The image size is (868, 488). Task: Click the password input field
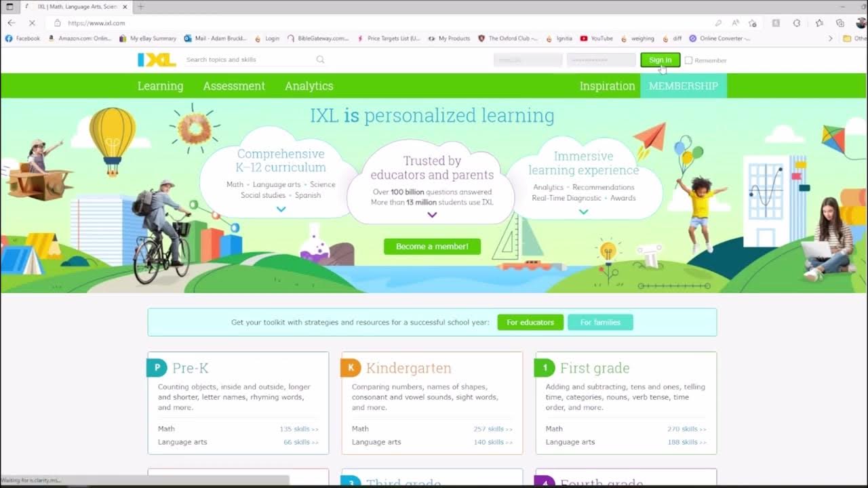[601, 60]
